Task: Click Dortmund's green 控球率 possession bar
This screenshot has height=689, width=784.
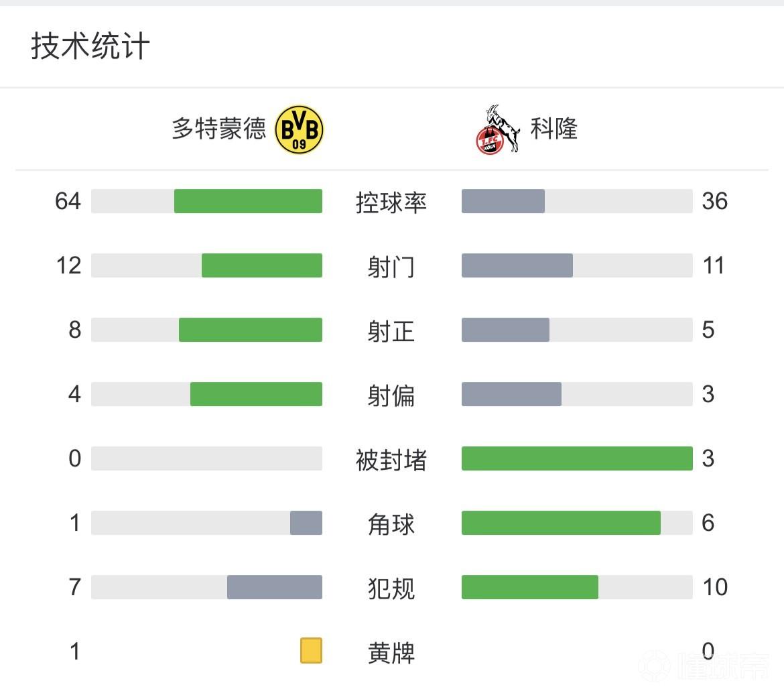Action: point(248,201)
